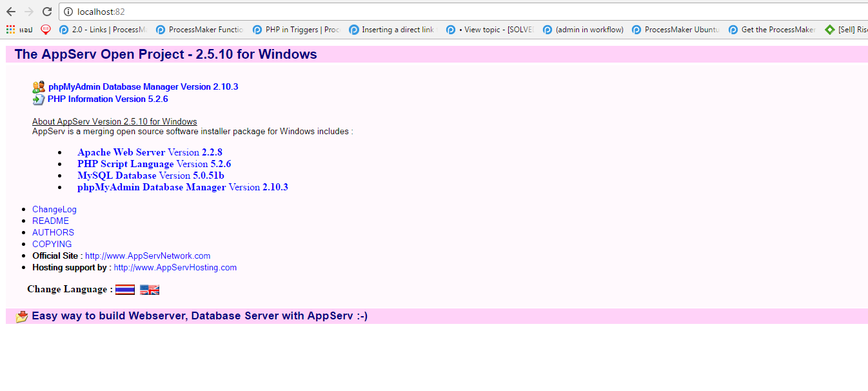Open the 'View topic - [SOLVE' bookmark
Screen dimensions: 868x391
click(490, 30)
